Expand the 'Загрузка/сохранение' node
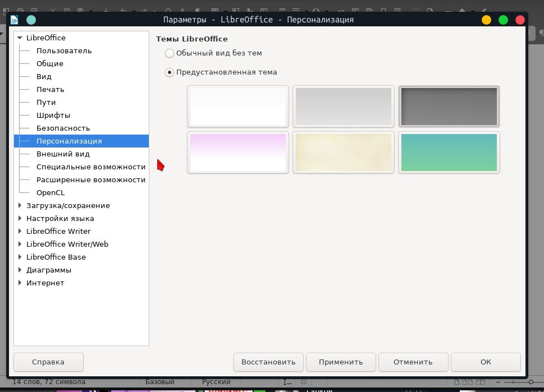 (20, 205)
